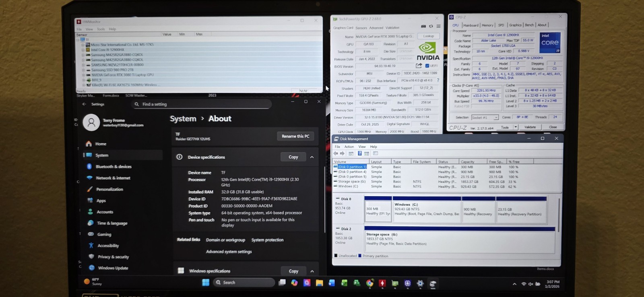Click the Disk Management forward arrow icon

(343, 154)
